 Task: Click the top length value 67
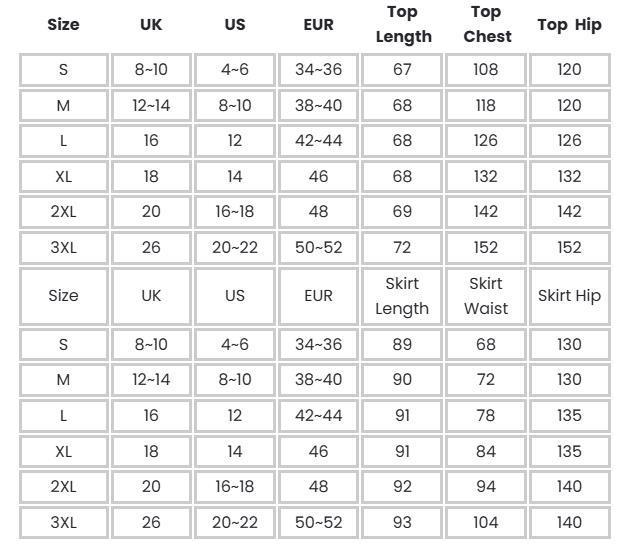click(402, 70)
